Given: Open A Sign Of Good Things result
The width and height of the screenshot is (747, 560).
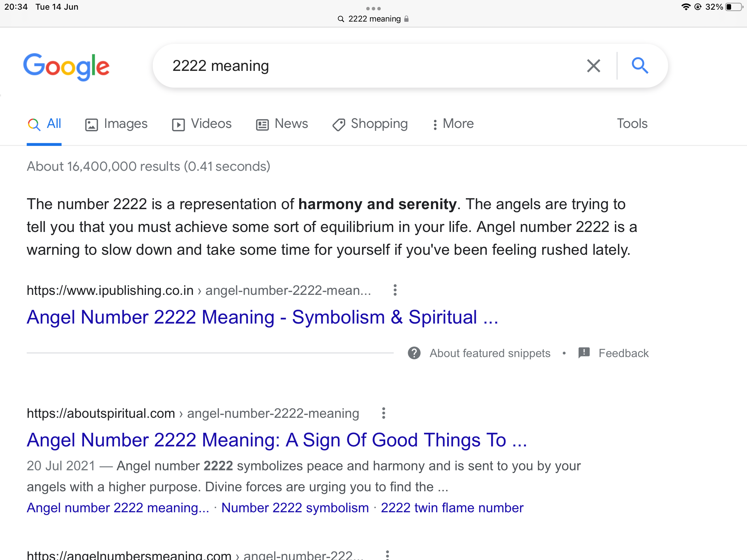Looking at the screenshot, I should 277,440.
